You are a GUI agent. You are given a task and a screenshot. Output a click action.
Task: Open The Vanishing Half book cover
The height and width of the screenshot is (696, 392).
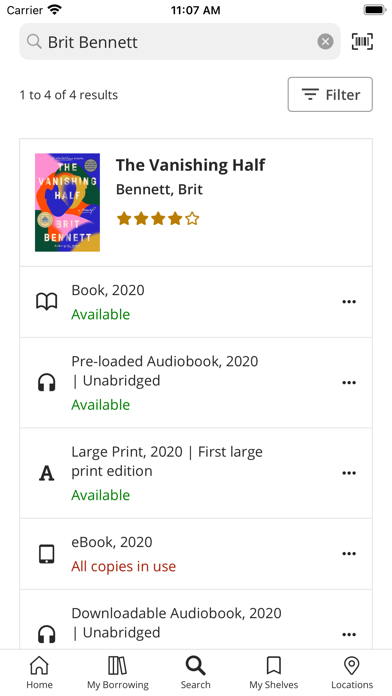(x=67, y=202)
